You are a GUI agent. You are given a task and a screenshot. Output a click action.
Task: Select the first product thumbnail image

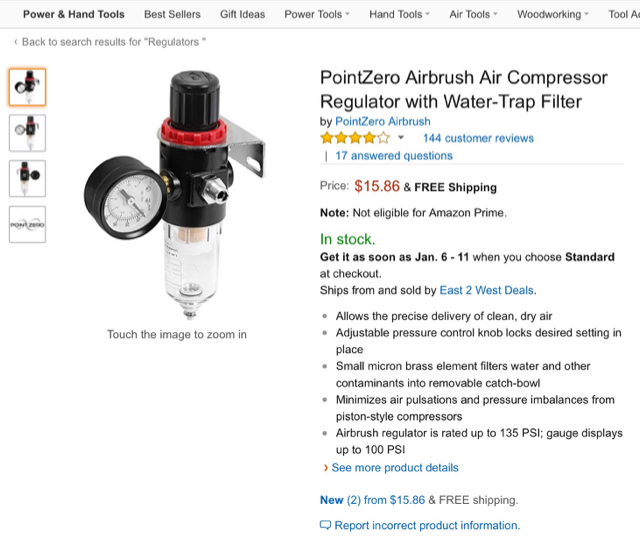(x=27, y=87)
